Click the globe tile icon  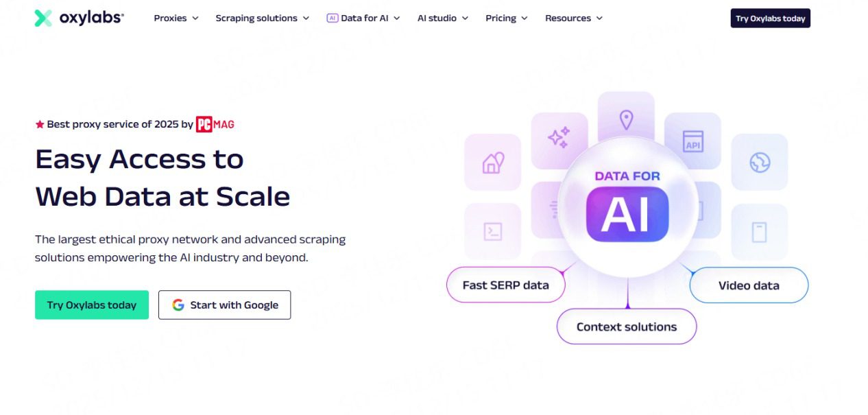760,163
